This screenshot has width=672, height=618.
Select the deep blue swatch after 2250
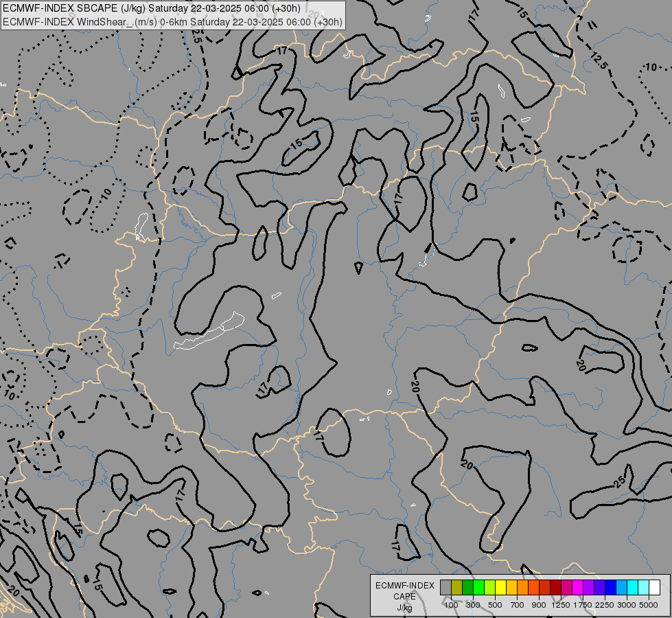point(610,588)
